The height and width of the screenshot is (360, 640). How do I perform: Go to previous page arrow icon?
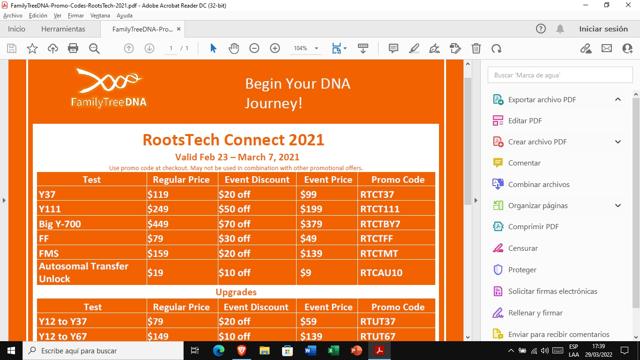(x=129, y=49)
